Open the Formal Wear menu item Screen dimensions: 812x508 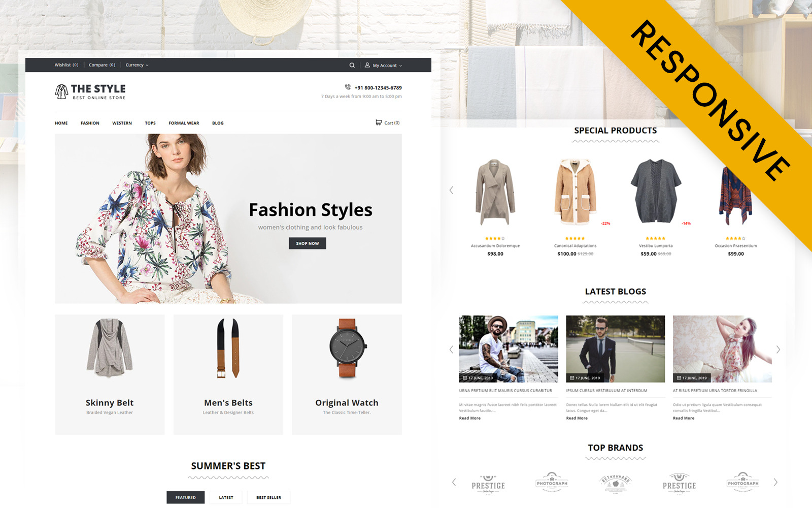coord(183,122)
